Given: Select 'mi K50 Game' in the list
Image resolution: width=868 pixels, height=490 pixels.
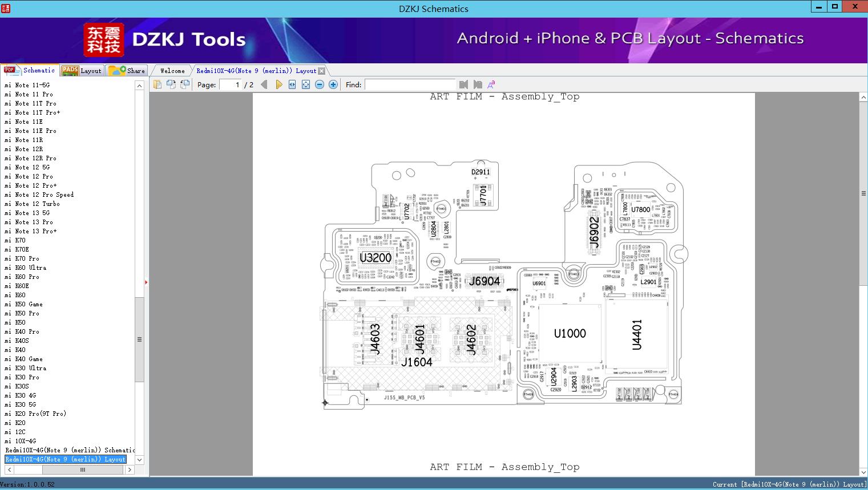Looking at the screenshot, I should pos(23,304).
